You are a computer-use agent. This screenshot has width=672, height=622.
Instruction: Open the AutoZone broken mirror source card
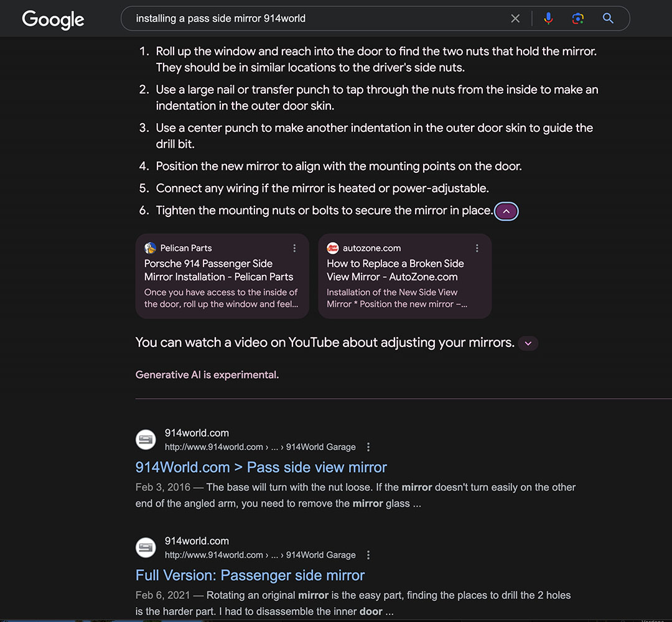coord(404,276)
